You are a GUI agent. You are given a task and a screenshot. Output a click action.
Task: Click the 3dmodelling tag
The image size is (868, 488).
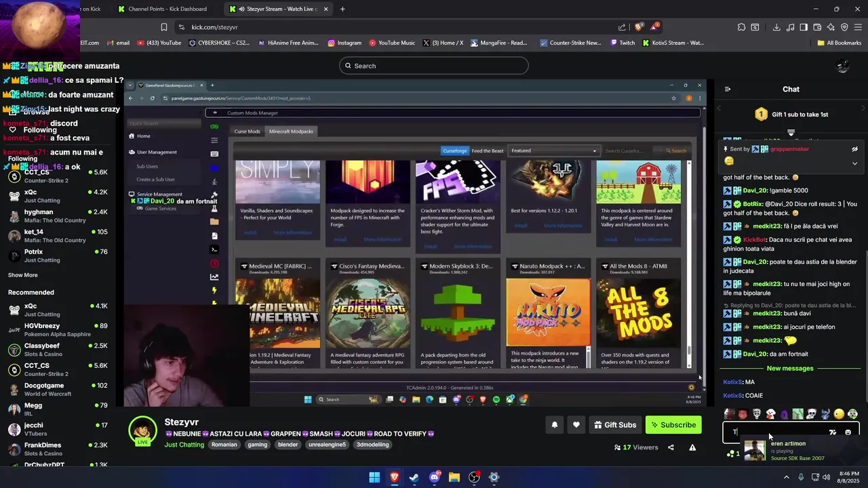pos(372,445)
